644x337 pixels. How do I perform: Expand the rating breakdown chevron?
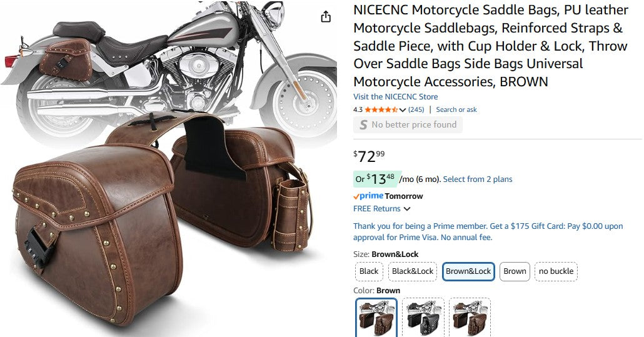pos(403,111)
